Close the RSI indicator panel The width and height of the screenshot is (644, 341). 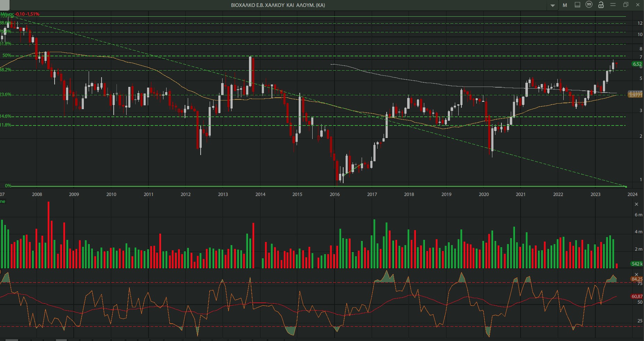click(637, 274)
